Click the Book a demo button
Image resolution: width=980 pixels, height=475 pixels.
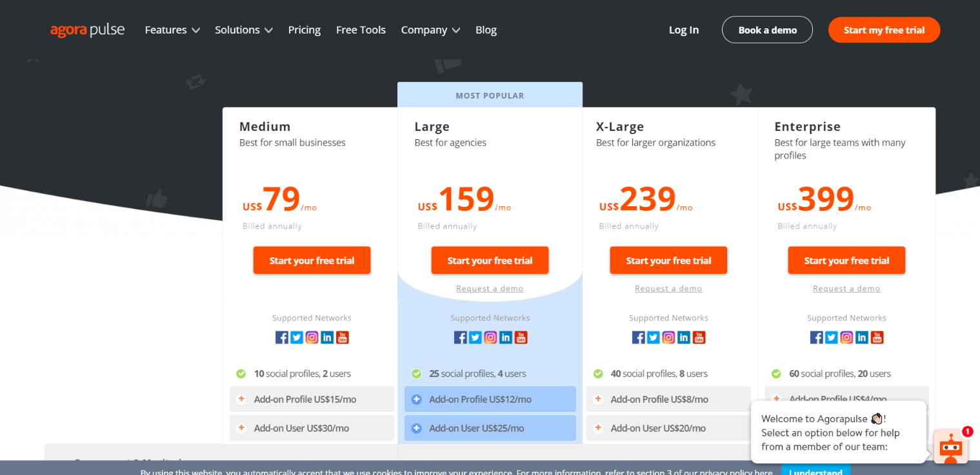click(x=767, y=30)
